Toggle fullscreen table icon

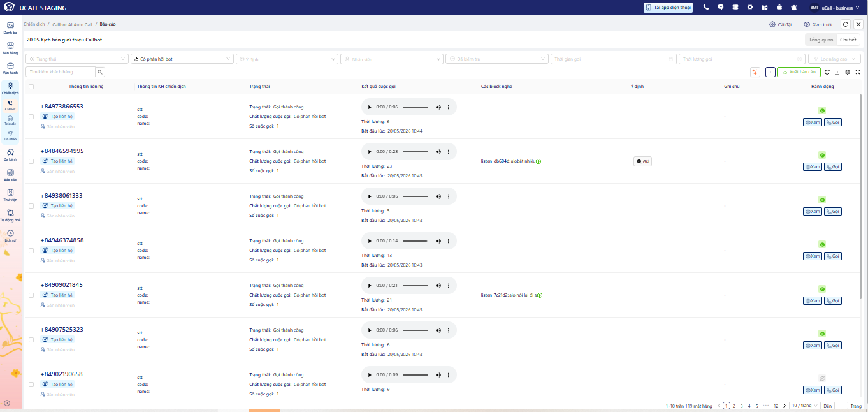(858, 72)
